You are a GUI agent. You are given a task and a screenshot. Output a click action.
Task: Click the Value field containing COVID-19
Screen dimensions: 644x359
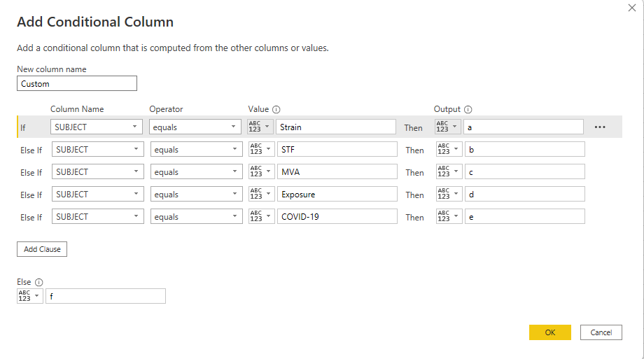click(x=337, y=216)
